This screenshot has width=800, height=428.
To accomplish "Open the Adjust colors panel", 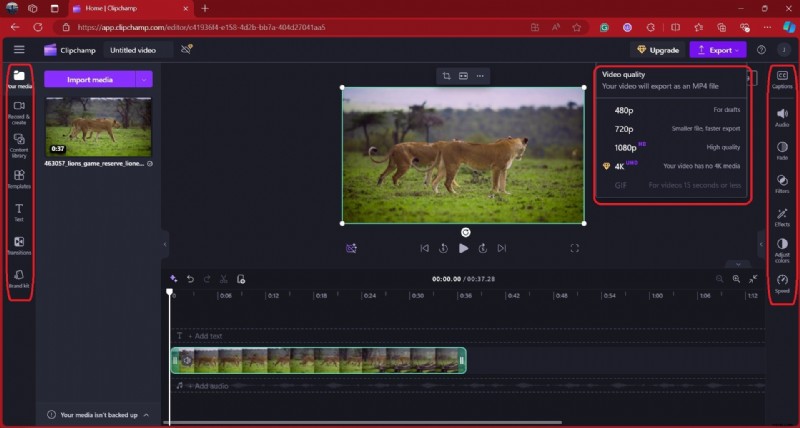I will click(x=782, y=250).
